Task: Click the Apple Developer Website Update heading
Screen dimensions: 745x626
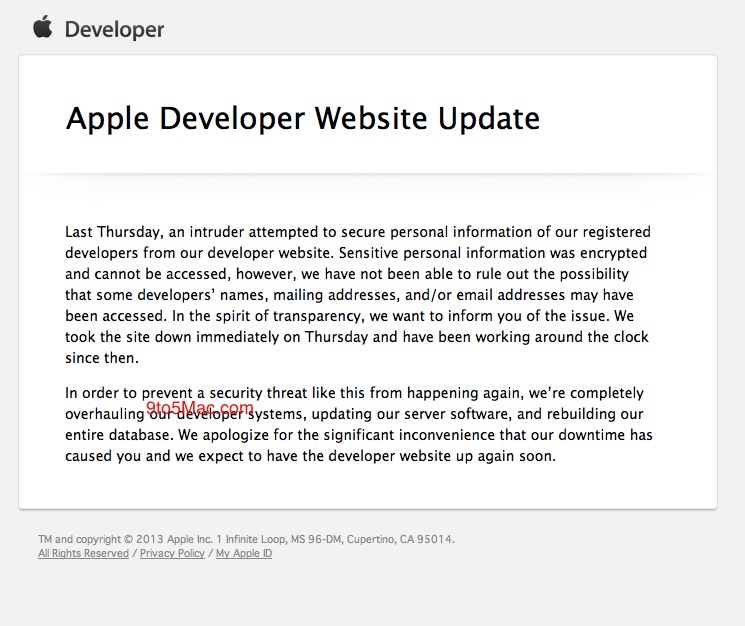Action: coord(302,118)
